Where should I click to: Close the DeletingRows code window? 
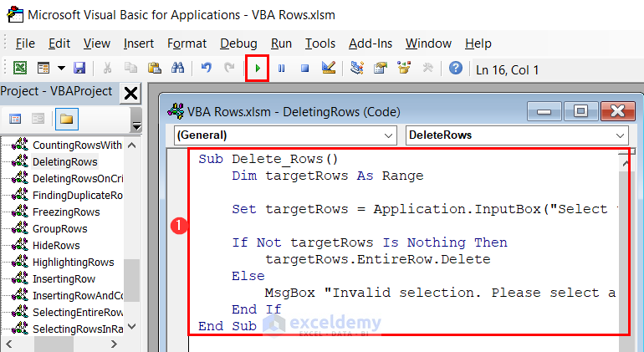click(x=617, y=111)
